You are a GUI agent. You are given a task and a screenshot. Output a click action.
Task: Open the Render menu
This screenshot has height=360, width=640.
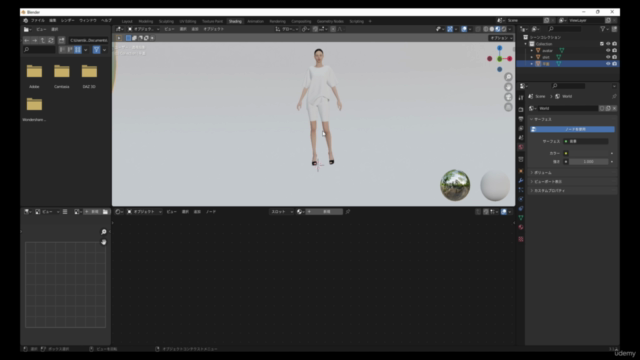click(x=67, y=20)
